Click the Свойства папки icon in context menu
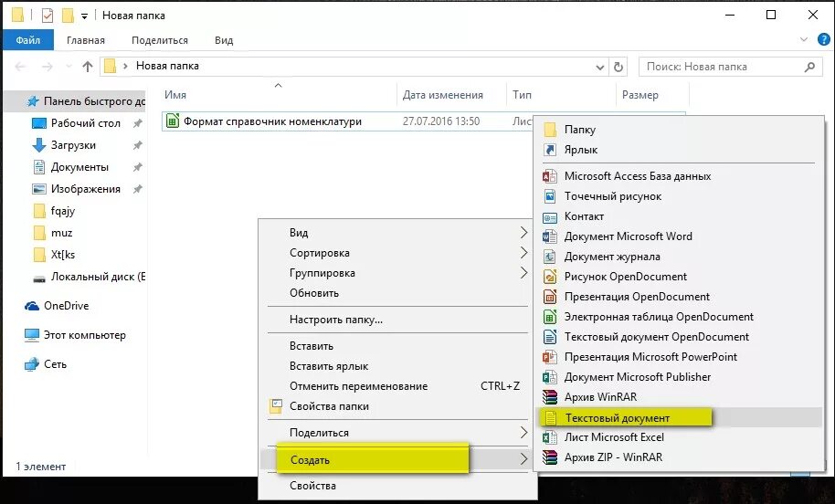The image size is (835, 504). click(276, 406)
